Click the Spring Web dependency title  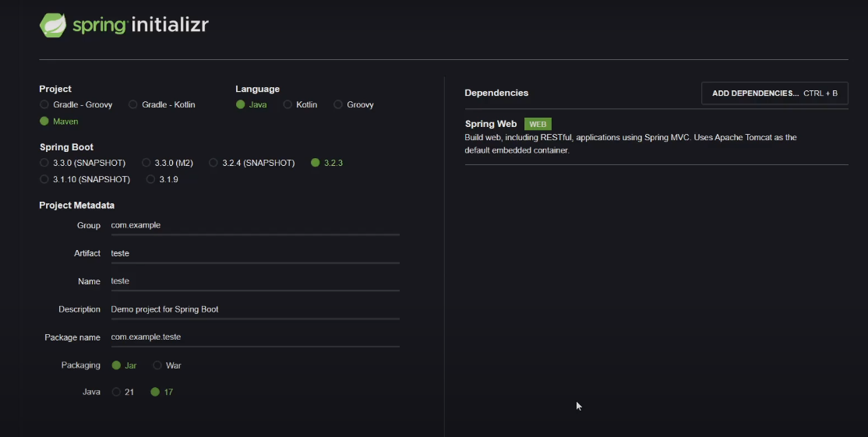(x=491, y=124)
